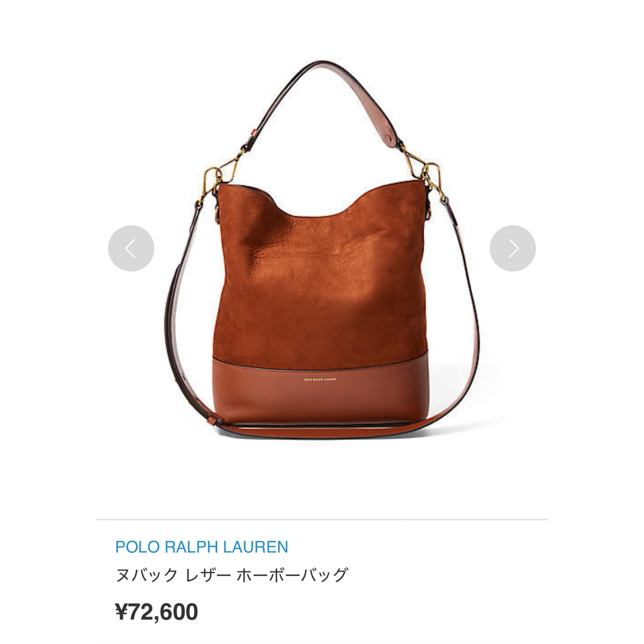This screenshot has width=644, height=644.
Task: Tap the right chevron carousel arrow
Action: [513, 248]
